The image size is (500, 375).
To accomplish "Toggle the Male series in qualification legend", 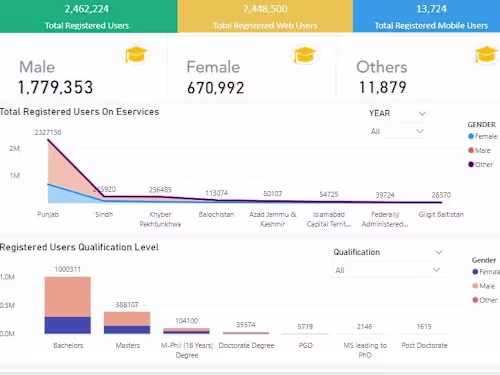I will (483, 286).
